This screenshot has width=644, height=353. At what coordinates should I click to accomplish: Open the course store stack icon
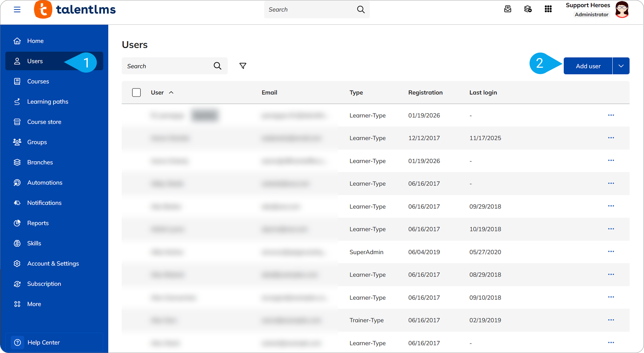(x=528, y=9)
